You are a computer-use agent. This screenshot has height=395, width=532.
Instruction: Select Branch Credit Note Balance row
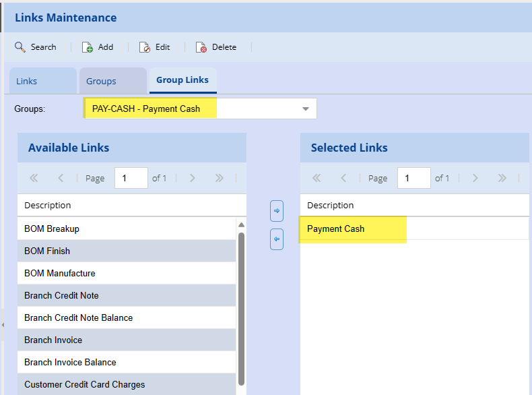pos(79,318)
